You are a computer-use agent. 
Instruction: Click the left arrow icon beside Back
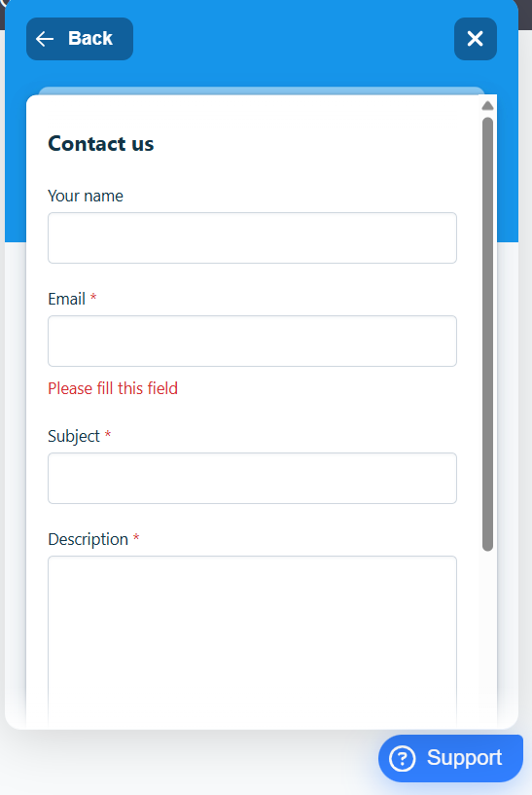click(x=45, y=39)
